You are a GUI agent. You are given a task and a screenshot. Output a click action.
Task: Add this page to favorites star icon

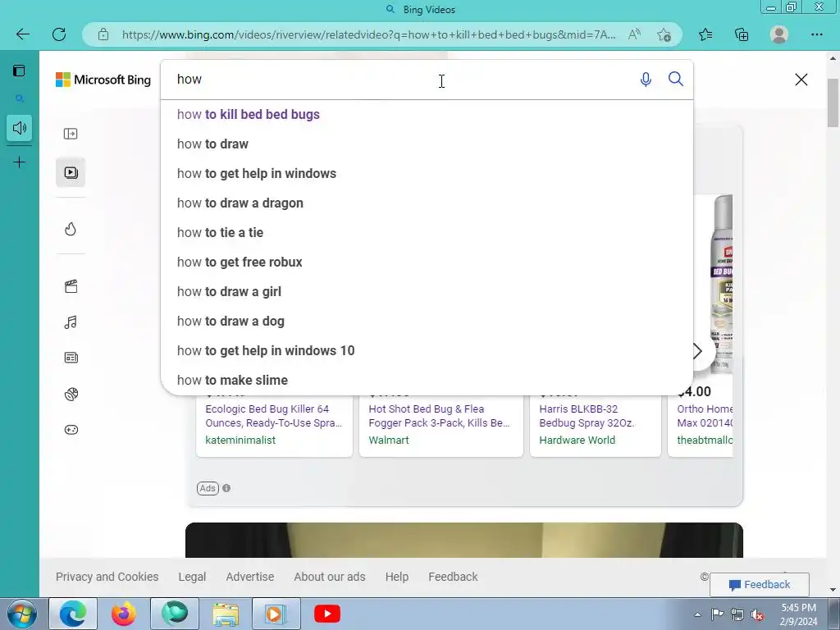(x=664, y=34)
